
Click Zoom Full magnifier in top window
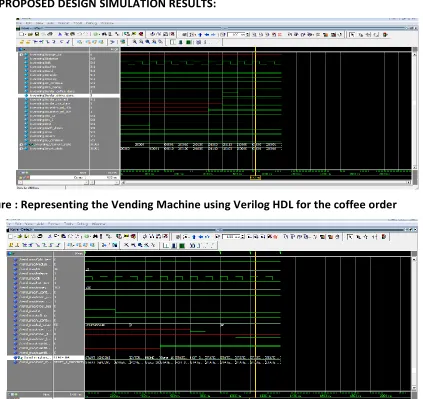(147, 42)
